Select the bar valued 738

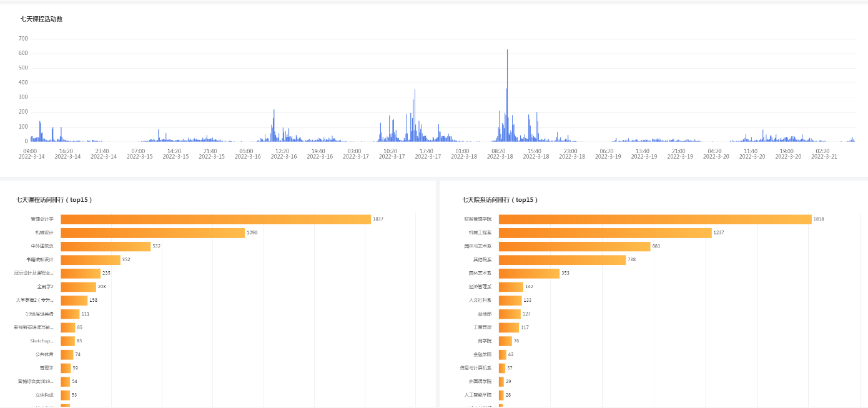[x=562, y=260]
